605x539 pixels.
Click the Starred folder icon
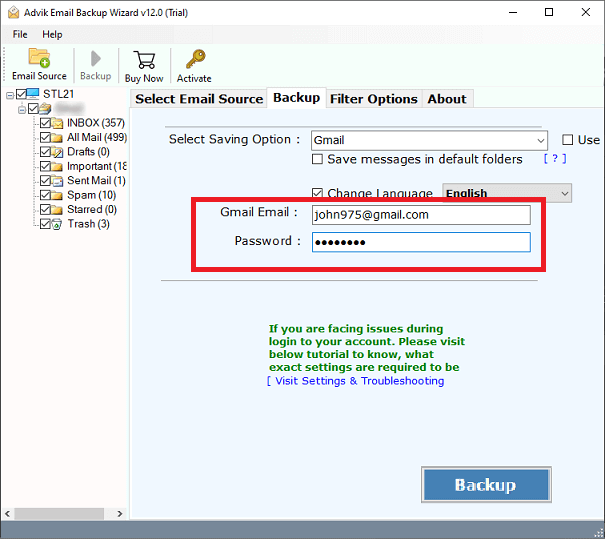[x=57, y=210]
